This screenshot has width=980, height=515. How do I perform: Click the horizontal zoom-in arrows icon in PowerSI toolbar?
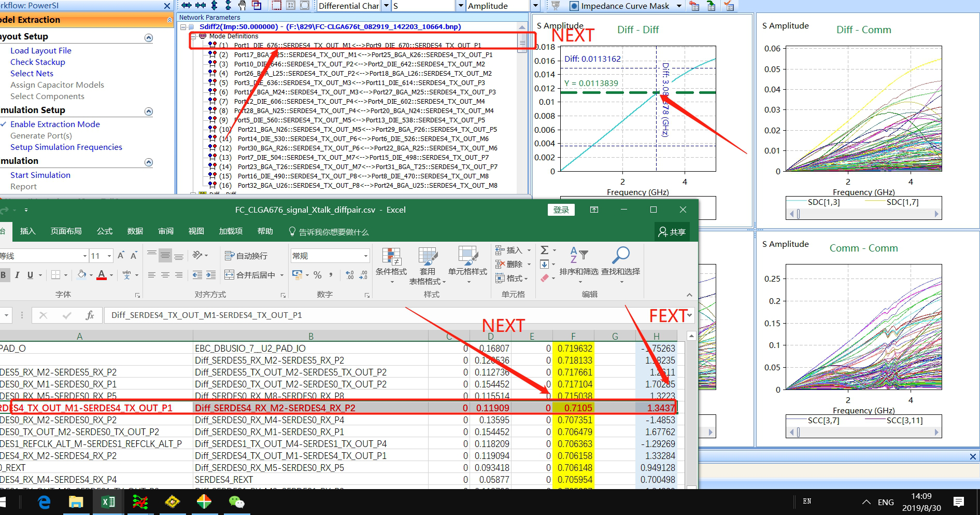click(201, 6)
